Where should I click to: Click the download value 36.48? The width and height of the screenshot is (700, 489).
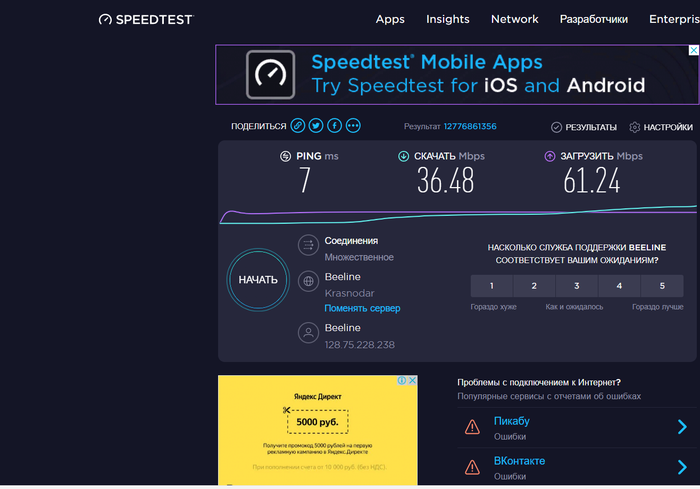pyautogui.click(x=446, y=180)
